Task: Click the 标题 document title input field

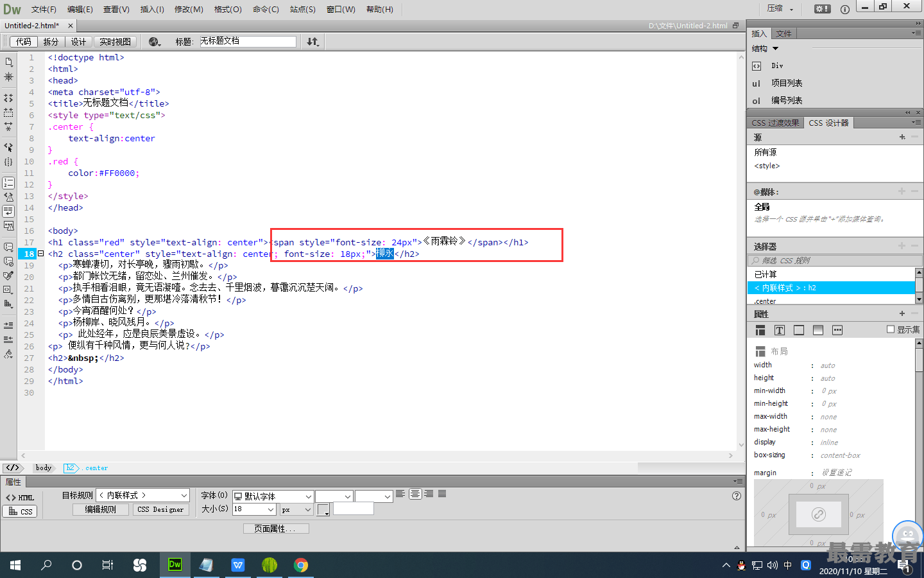Action: [x=247, y=41]
